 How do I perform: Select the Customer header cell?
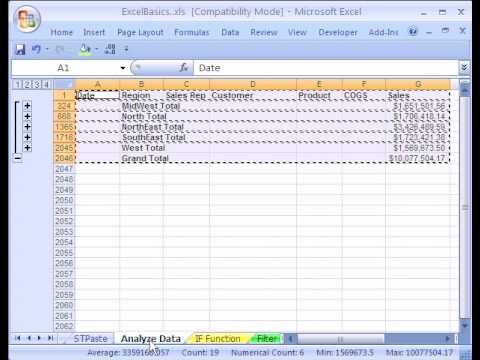[253, 95]
